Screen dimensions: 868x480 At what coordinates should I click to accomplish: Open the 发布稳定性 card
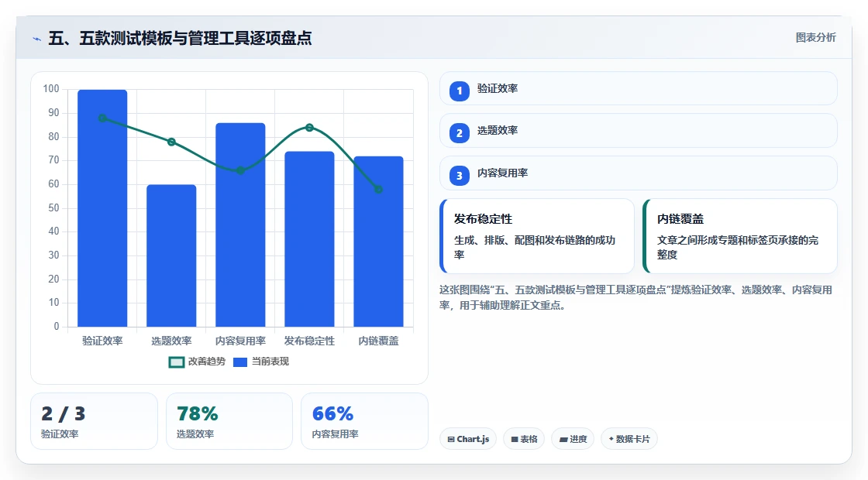537,236
